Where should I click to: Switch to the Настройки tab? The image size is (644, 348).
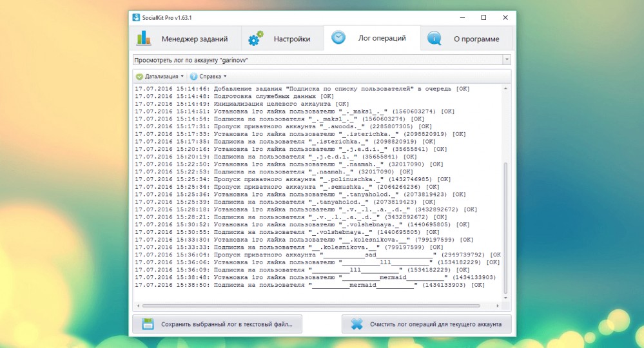point(282,39)
